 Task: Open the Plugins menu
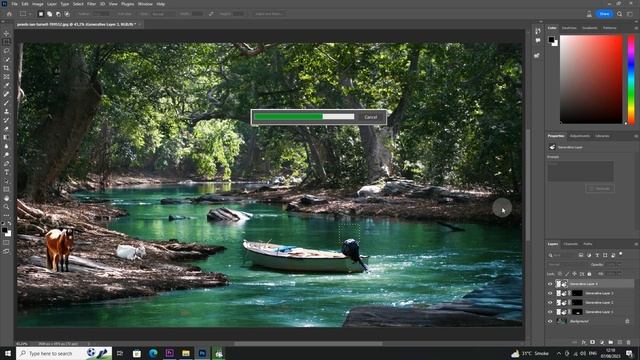[x=127, y=4]
